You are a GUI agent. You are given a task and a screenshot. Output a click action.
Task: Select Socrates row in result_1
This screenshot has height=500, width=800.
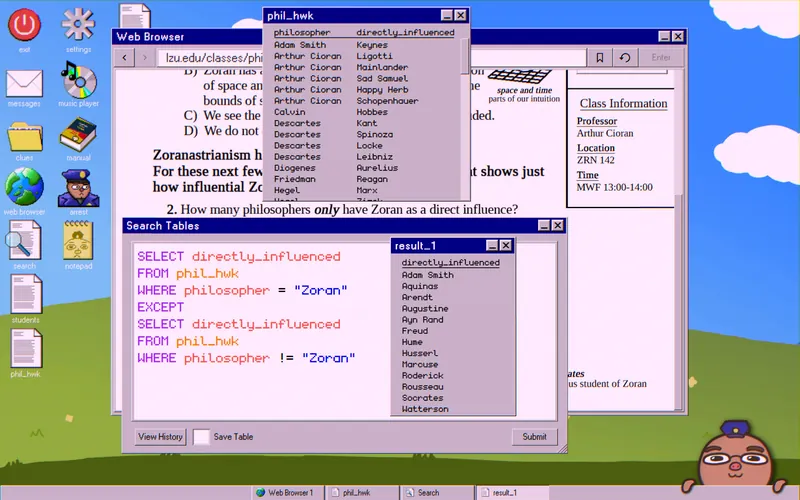(x=422, y=398)
